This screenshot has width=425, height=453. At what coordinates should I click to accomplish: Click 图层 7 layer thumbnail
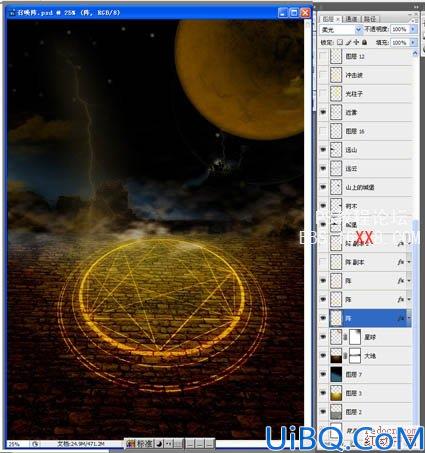coord(336,374)
